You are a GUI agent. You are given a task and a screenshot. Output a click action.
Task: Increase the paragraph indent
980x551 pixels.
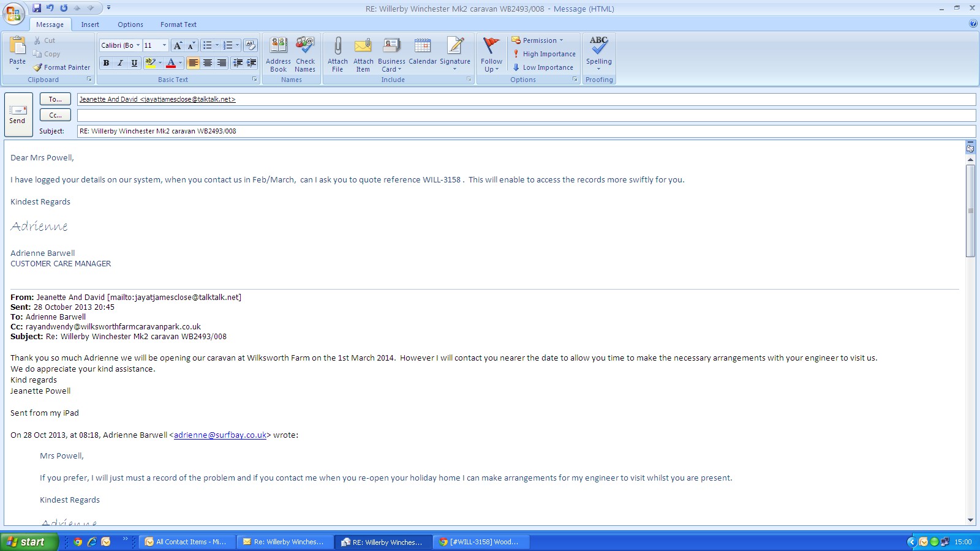(x=251, y=63)
